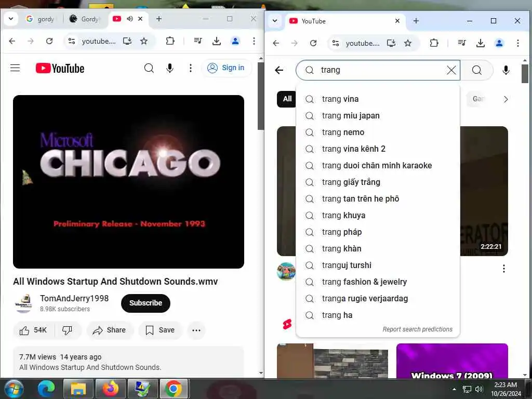Share the Windows startup sounds video
The height and width of the screenshot is (399, 532).
110,330
